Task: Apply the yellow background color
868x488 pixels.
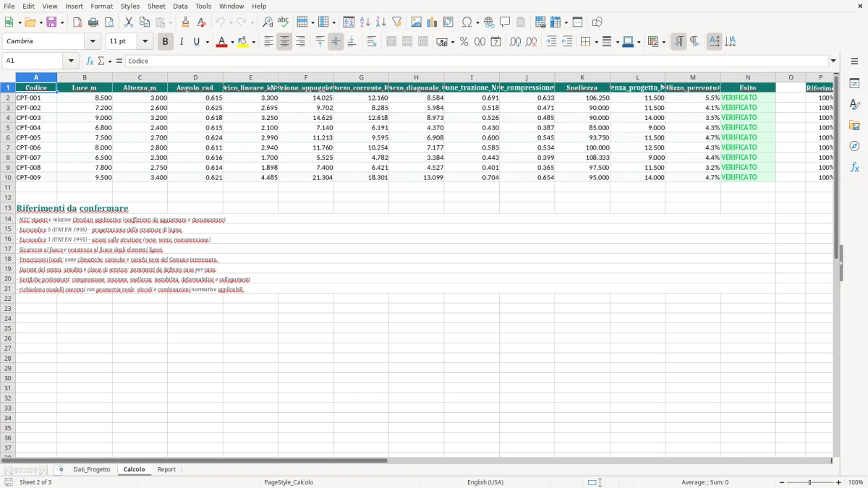Action: click(x=242, y=42)
